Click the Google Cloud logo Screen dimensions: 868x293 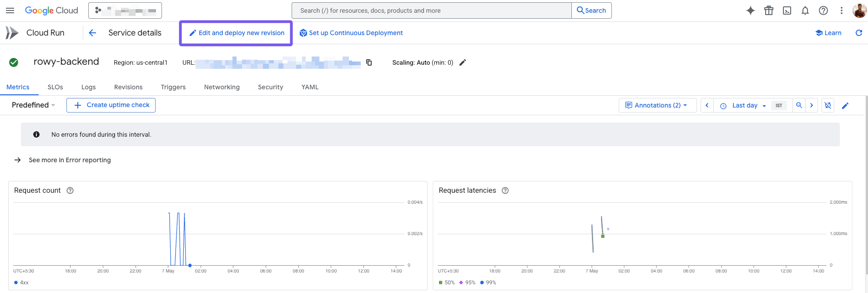(x=51, y=10)
